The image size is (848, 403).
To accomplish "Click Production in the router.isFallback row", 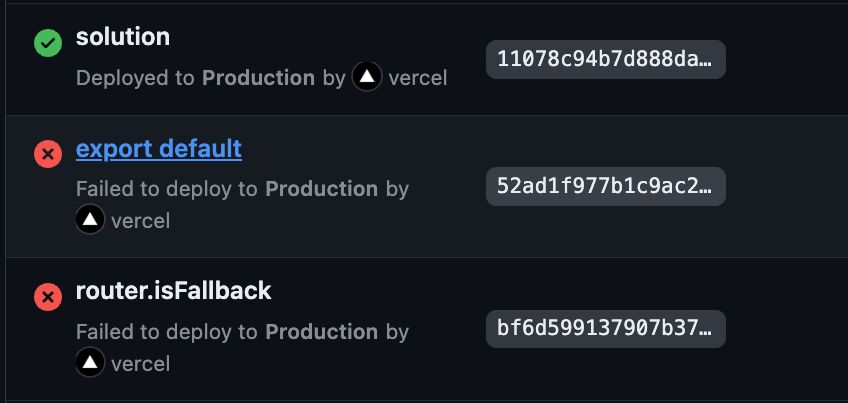I will [322, 332].
